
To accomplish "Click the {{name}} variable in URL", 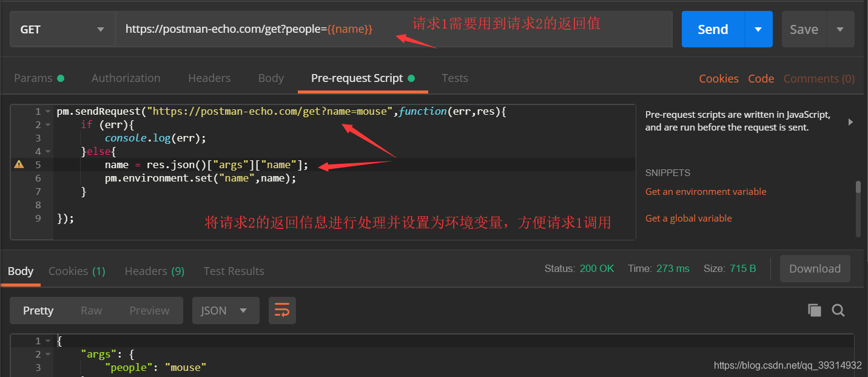I will tap(350, 29).
